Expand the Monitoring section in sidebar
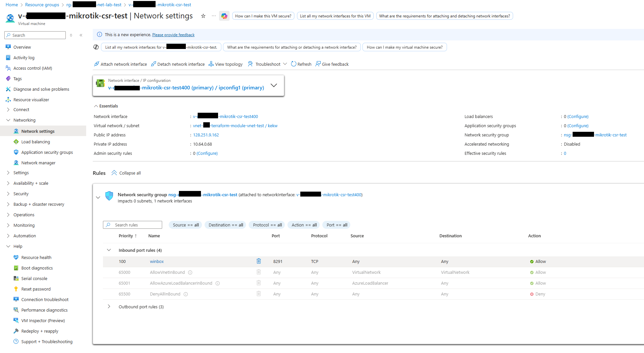 point(8,225)
